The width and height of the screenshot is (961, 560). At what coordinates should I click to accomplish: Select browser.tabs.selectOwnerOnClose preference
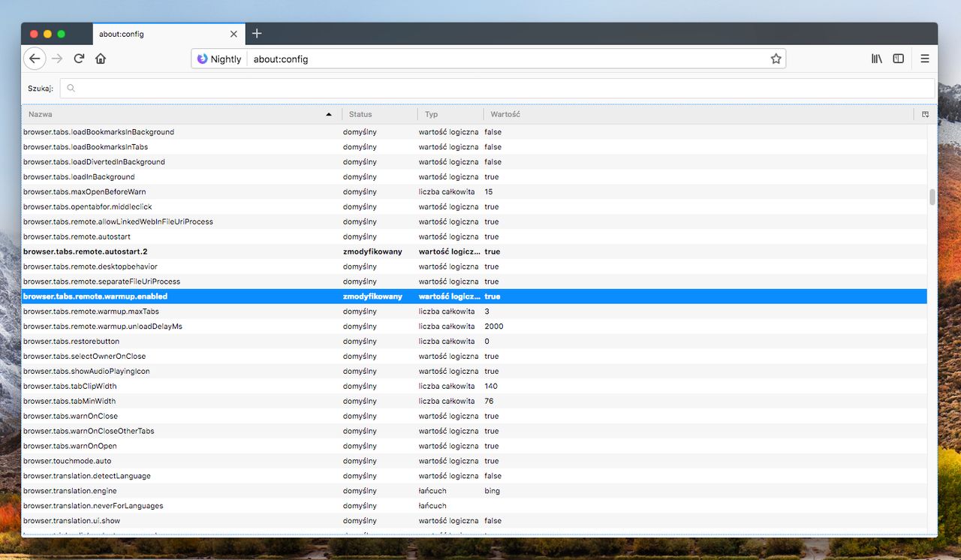tap(474, 357)
